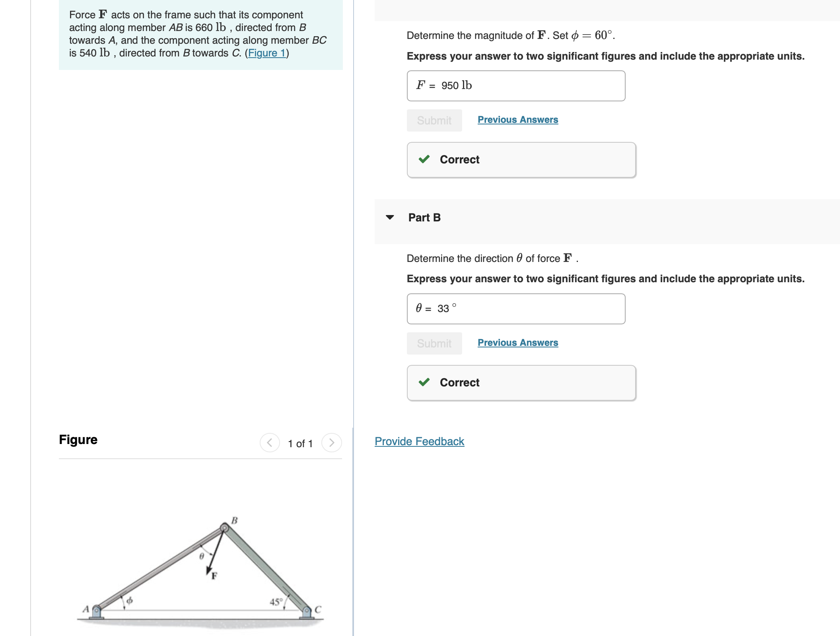This screenshot has width=840, height=636.
Task: Click the green checkmark in Part B Correct box
Action: pyautogui.click(x=424, y=382)
